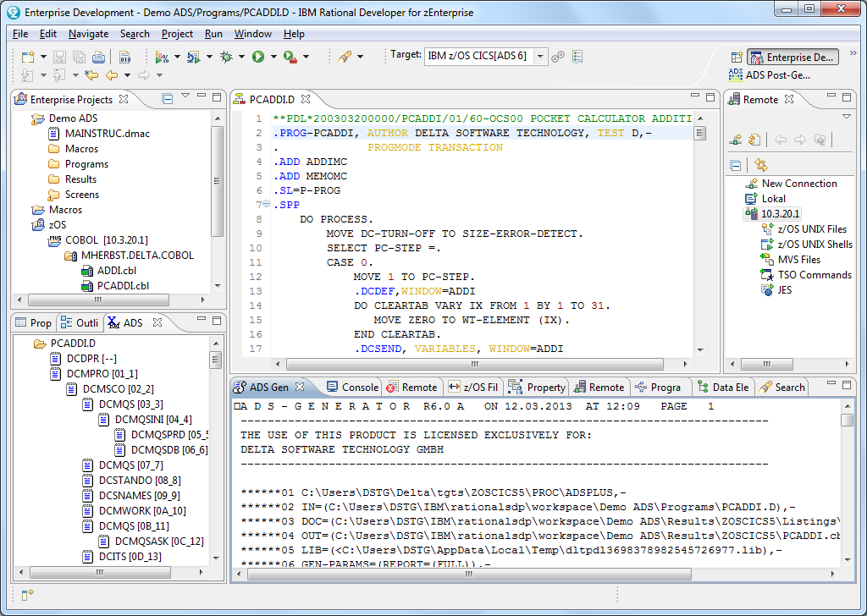Select DCMQSASK [0C_12] entry

pos(159,542)
